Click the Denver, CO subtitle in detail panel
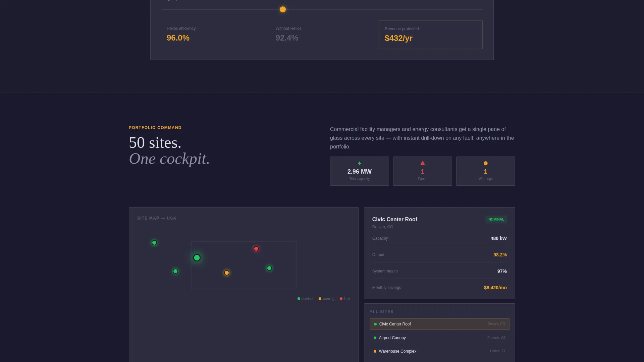The height and width of the screenshot is (362, 644). point(383,227)
